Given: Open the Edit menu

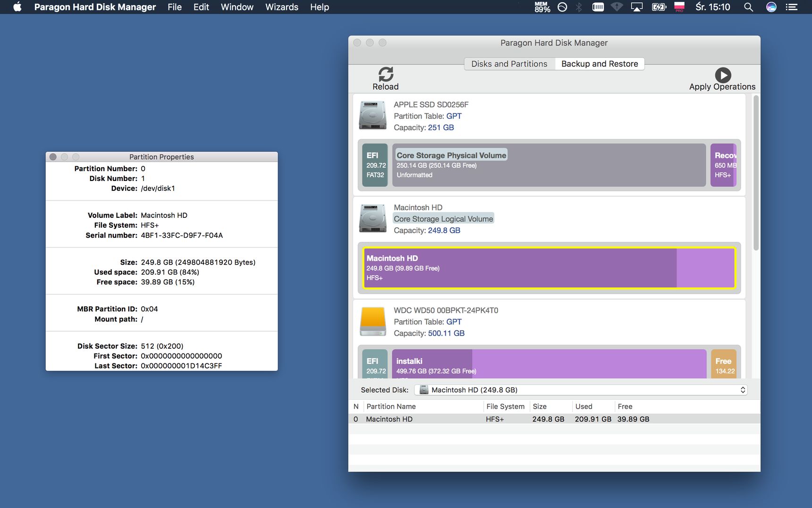Looking at the screenshot, I should point(201,7).
